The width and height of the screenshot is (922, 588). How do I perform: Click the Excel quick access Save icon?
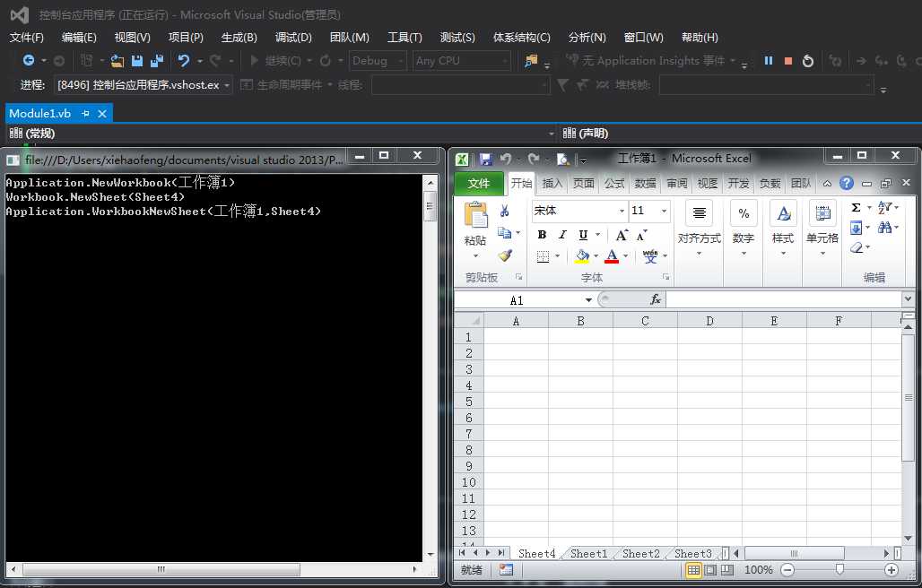(x=486, y=159)
